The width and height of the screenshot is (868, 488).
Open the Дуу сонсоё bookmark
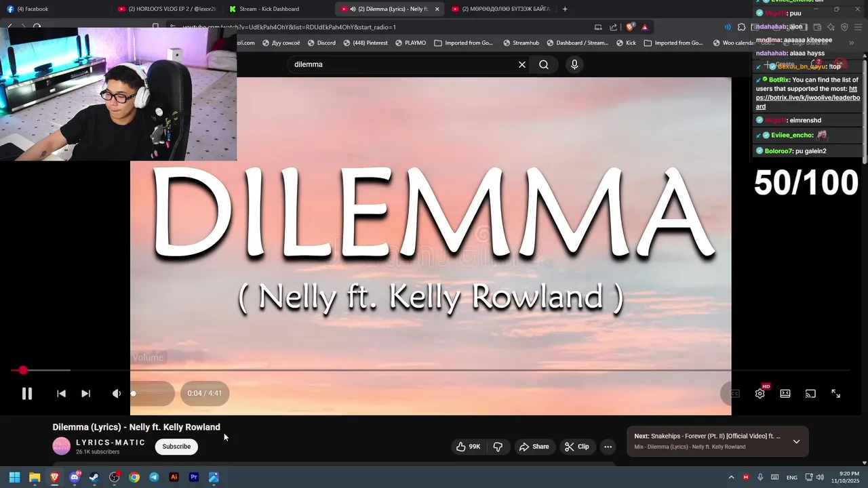[x=281, y=43]
